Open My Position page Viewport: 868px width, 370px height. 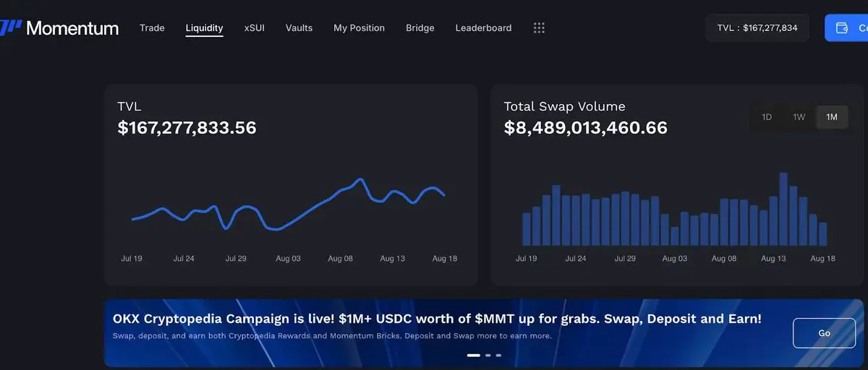359,28
